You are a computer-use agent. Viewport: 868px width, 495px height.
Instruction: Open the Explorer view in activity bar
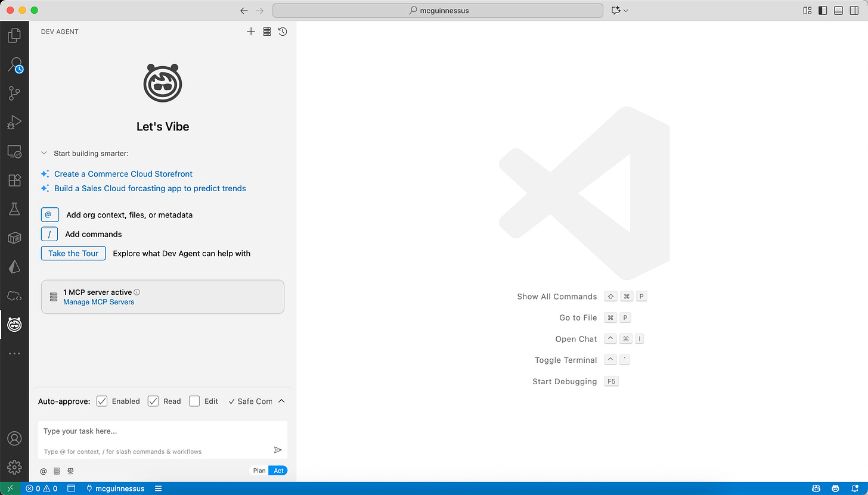14,36
